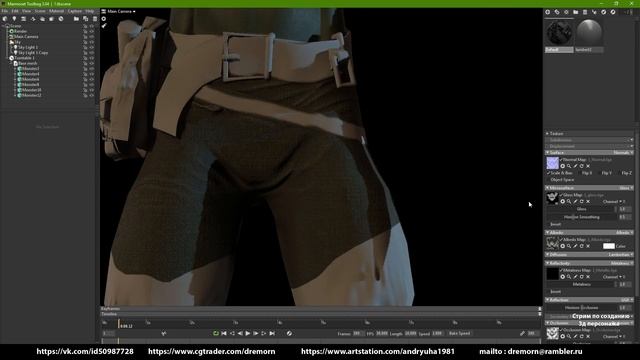Click the timeline Play button
The height and width of the screenshot is (360, 640).
coord(248,333)
